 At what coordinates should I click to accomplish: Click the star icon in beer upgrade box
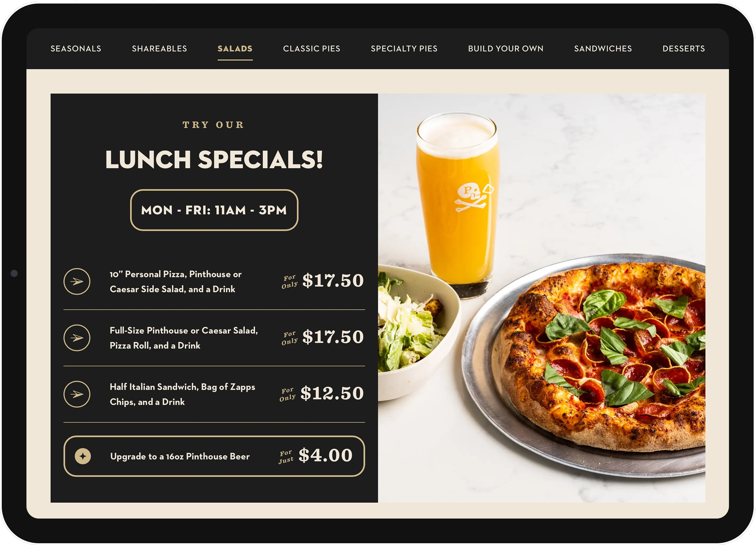click(83, 456)
